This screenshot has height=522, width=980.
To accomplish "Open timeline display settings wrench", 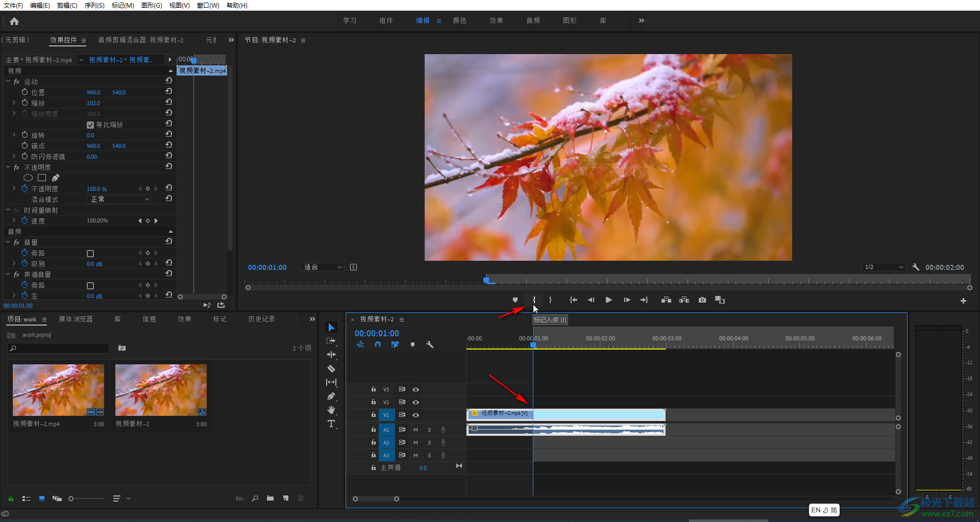I will click(x=430, y=345).
